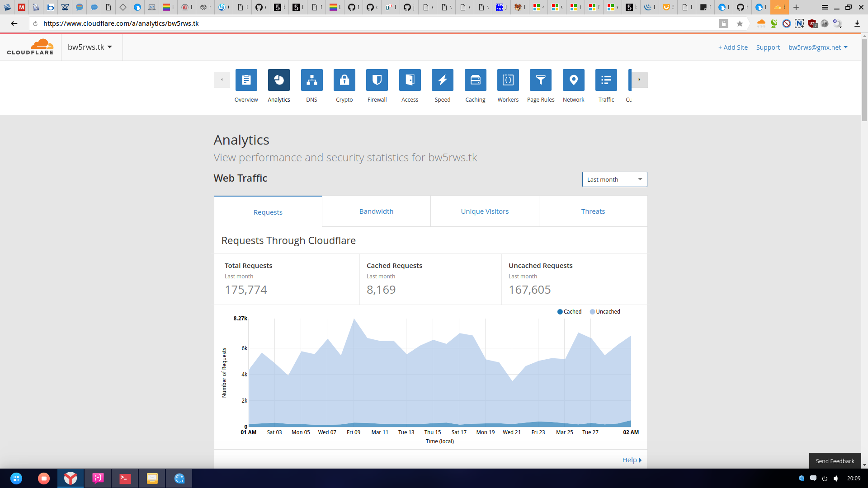Image resolution: width=868 pixels, height=488 pixels.
Task: Toggle the Uncached legend series
Action: click(605, 312)
